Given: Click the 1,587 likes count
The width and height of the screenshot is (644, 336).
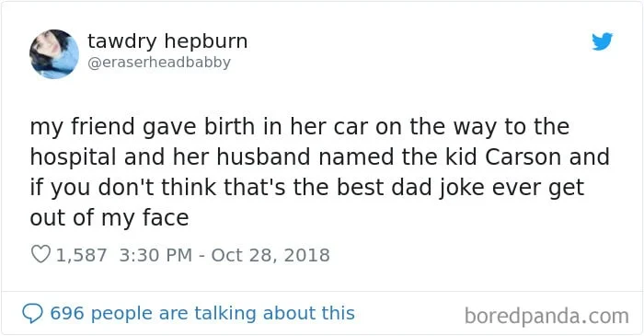Looking at the screenshot, I should 81,255.
